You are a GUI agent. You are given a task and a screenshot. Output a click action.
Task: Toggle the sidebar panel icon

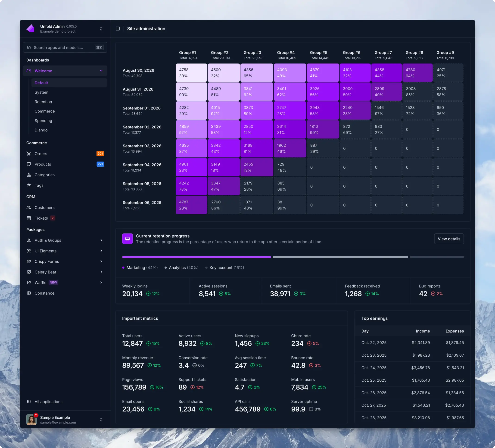(118, 29)
